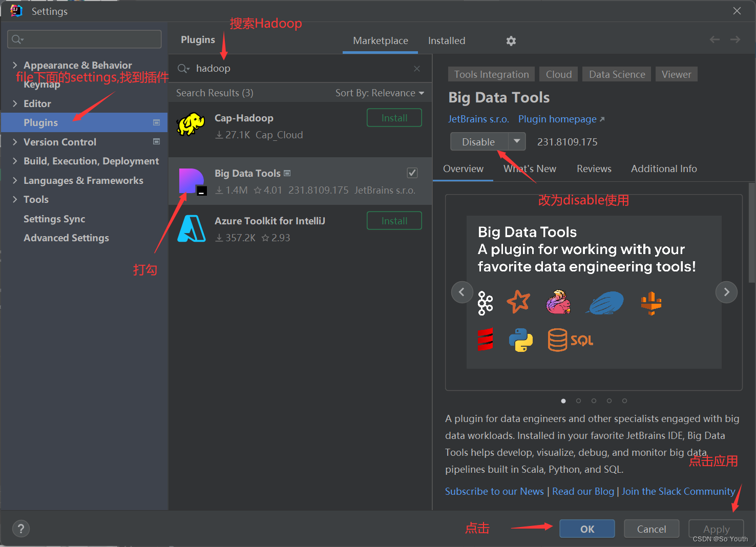Open the Read our Blog link
The height and width of the screenshot is (547, 756).
(583, 491)
